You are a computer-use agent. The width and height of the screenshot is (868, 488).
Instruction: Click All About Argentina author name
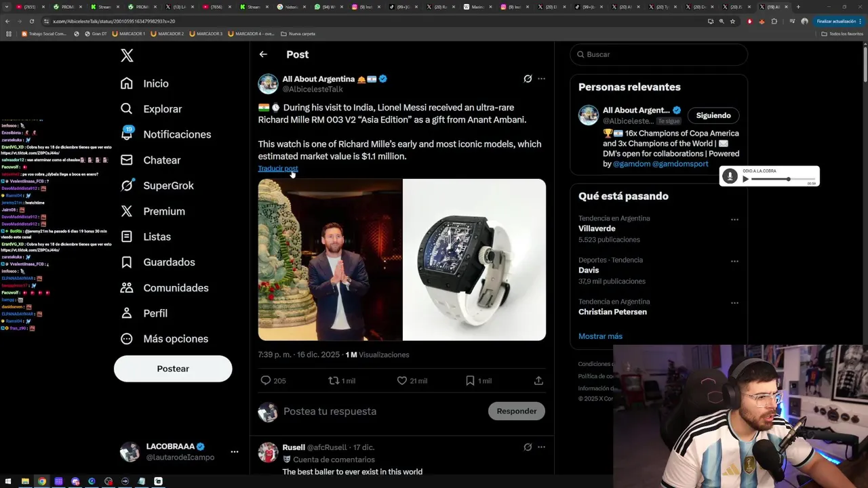click(x=319, y=79)
